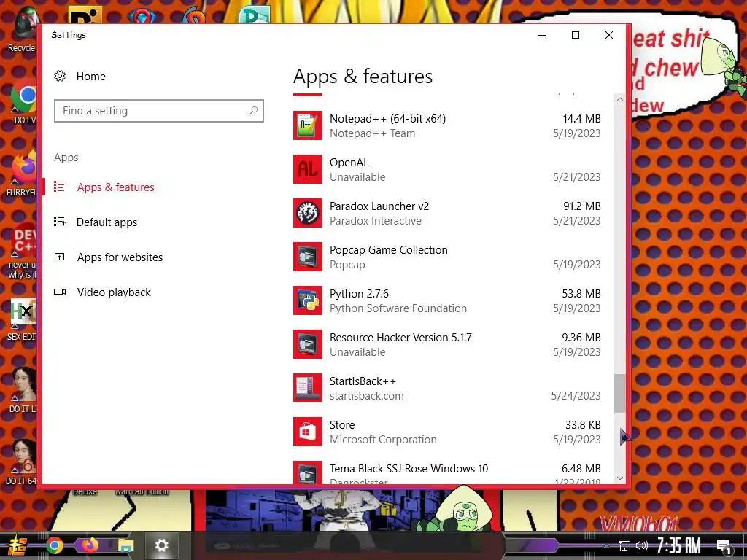The height and width of the screenshot is (560, 747).
Task: Click the scrollbar down arrow
Action: [x=619, y=478]
